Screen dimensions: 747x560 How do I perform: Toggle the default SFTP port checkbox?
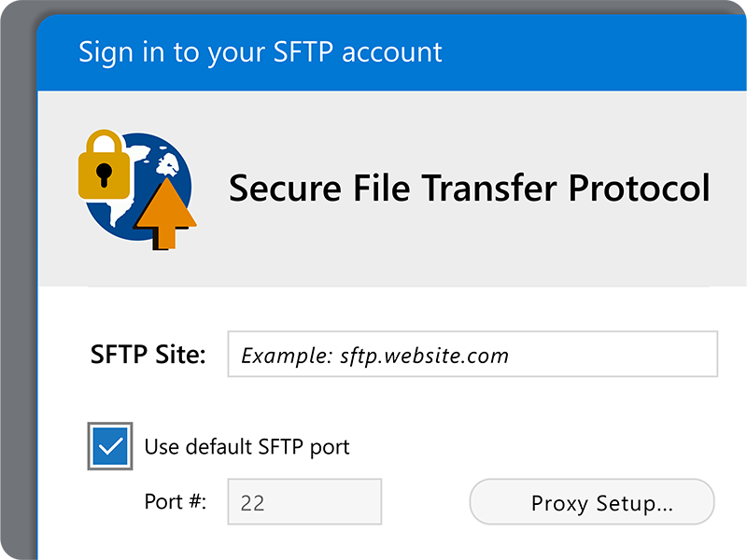coord(110,446)
